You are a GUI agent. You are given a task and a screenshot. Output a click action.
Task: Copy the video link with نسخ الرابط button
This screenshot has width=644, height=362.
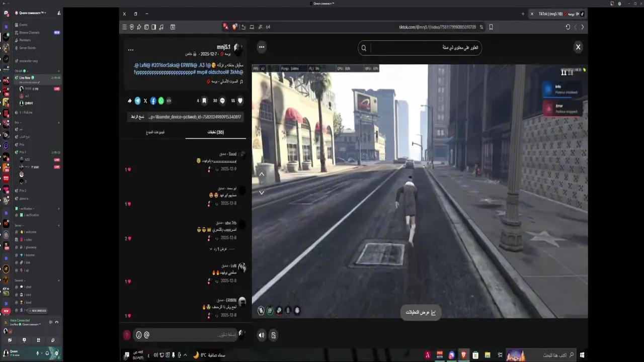point(137,117)
